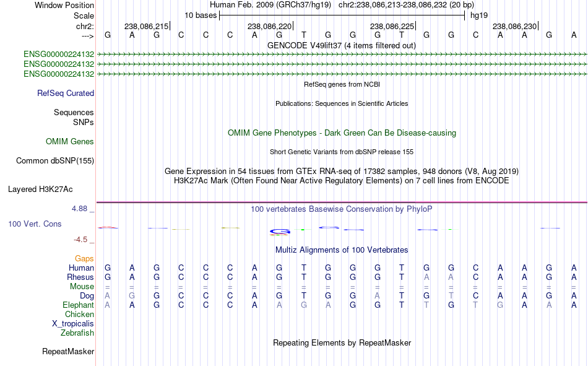Click the chr2: ruler label

[x=85, y=26]
